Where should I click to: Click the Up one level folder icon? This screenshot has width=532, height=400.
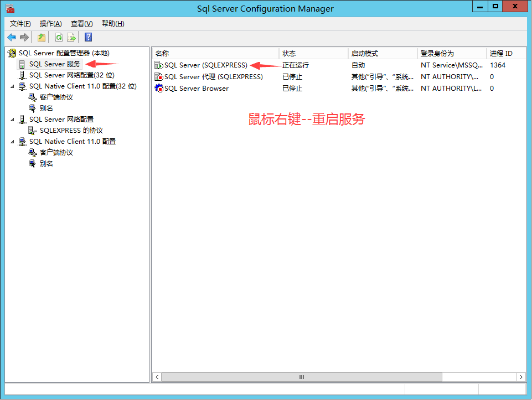[x=42, y=37]
